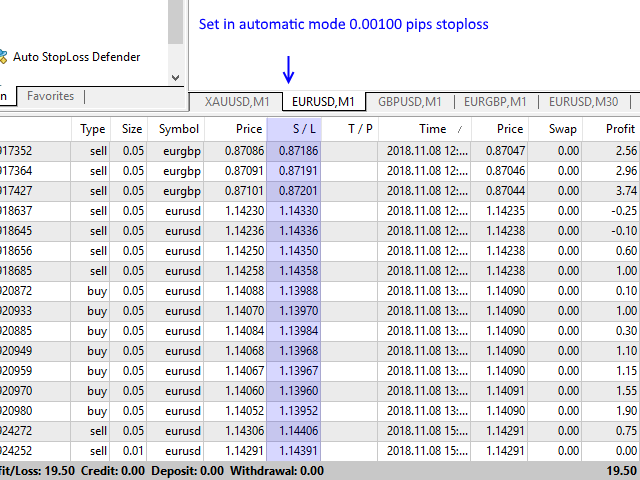Select the Auto StopLoss Defender tree item
Image resolution: width=640 pixels, height=480 pixels.
pos(76,57)
